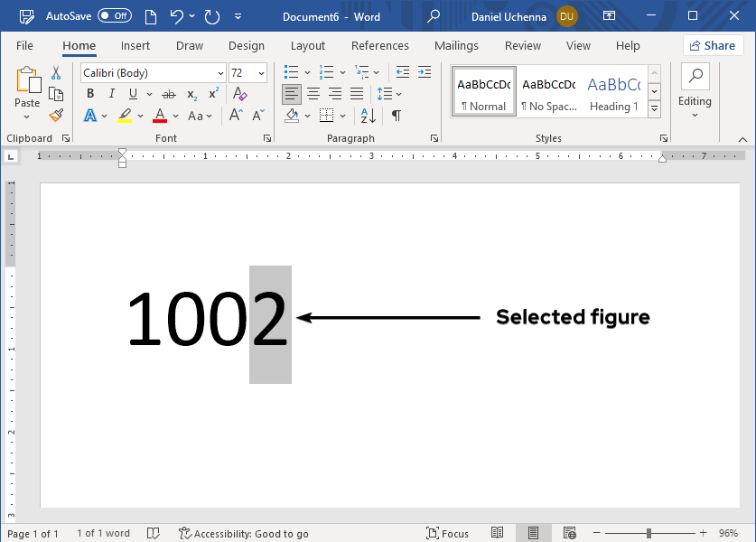Click the Subscript icon
This screenshot has width=756, height=542.
click(191, 94)
